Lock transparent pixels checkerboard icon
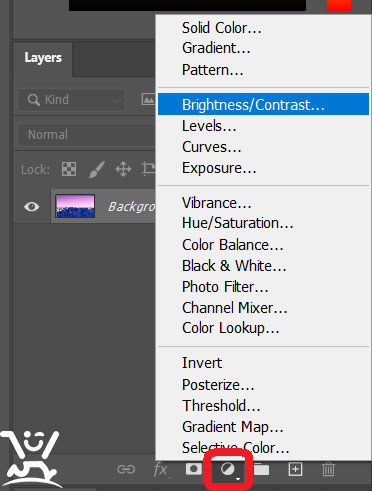 [69, 169]
